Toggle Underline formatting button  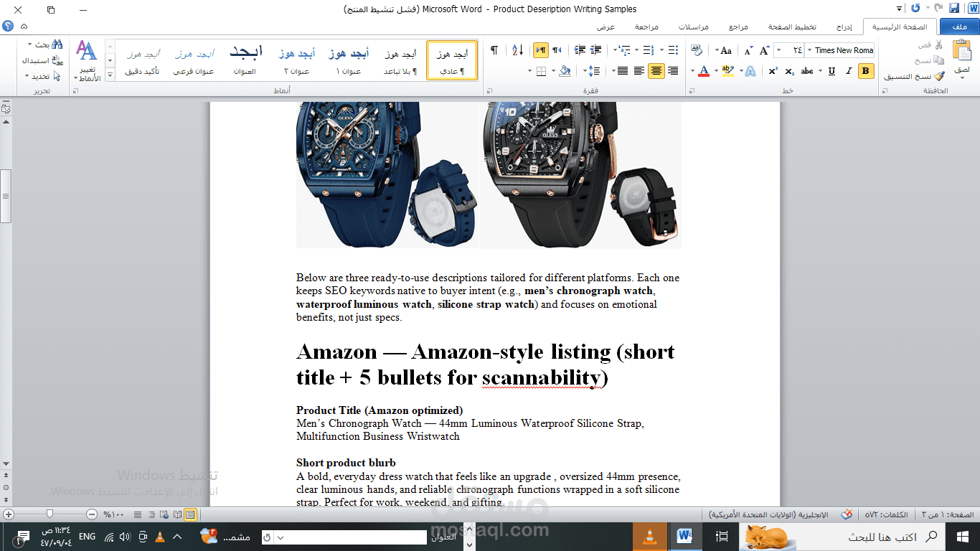pyautogui.click(x=831, y=71)
